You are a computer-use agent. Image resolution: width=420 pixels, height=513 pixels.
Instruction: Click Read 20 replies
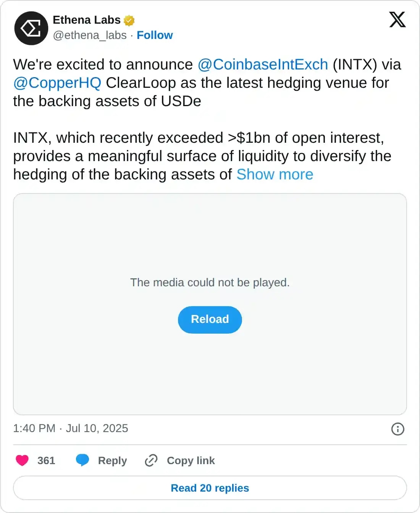tap(210, 488)
